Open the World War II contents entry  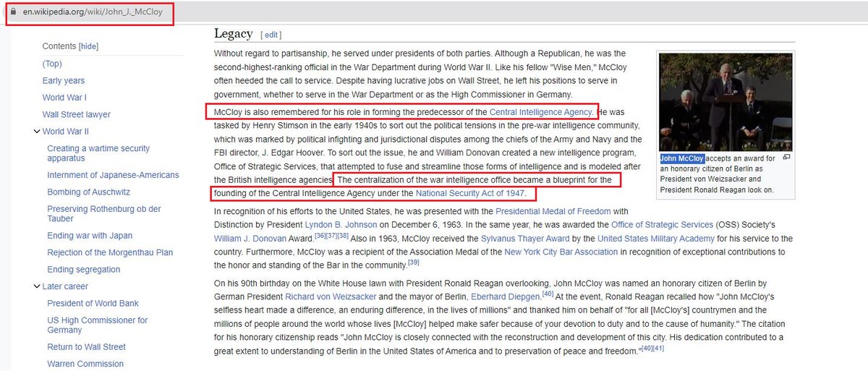[66, 132]
